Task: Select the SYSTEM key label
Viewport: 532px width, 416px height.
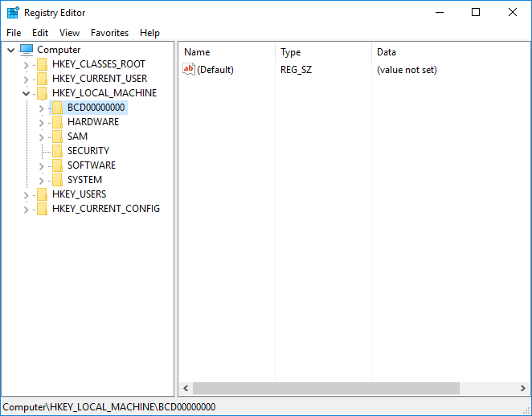Action: pyautogui.click(x=84, y=180)
